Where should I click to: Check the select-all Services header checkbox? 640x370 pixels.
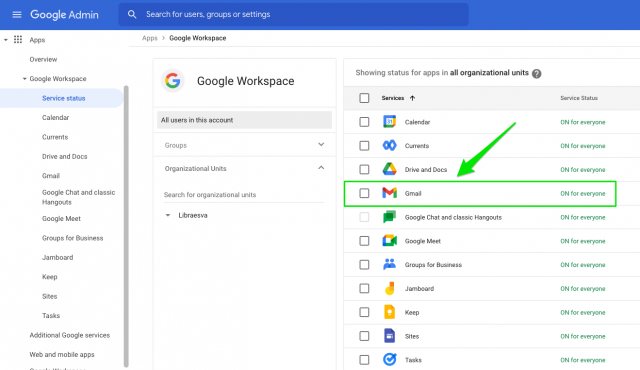364,98
